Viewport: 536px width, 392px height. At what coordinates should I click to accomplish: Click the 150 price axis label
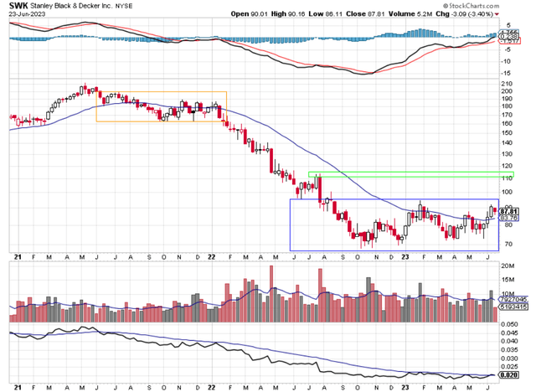(508, 132)
